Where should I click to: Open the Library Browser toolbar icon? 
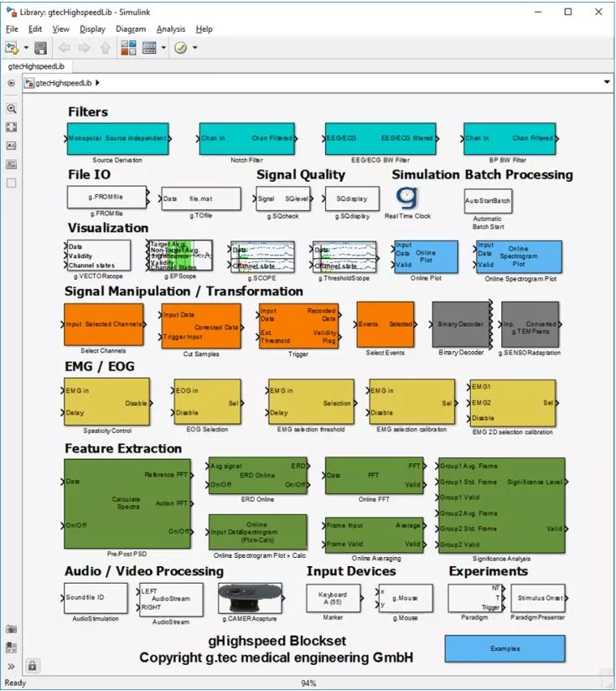(129, 48)
